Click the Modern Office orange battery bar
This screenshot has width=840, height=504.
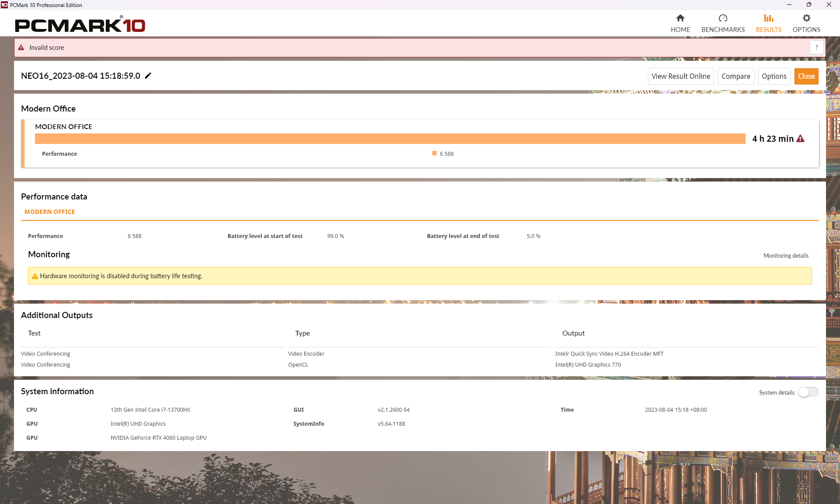(390, 139)
